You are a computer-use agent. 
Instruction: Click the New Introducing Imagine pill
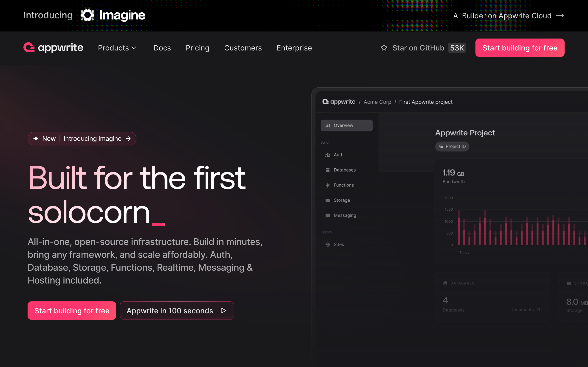coord(82,139)
